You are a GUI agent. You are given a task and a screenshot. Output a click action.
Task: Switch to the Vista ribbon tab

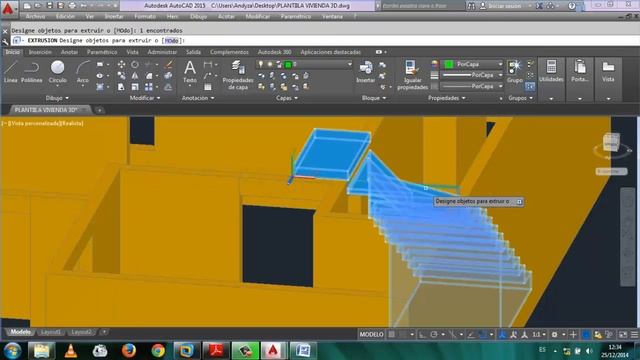click(132, 52)
